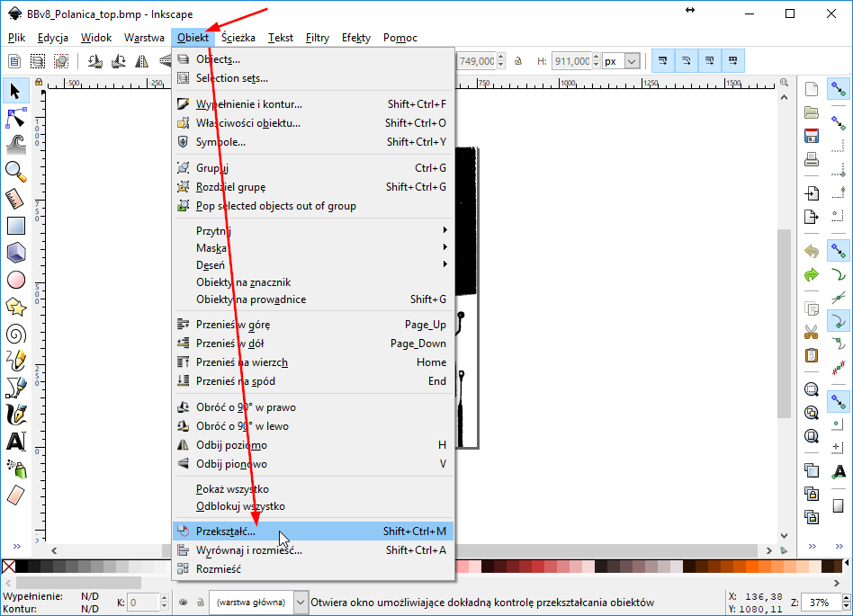Click the Save document floppy icon
Image resolution: width=853 pixels, height=616 pixels.
(x=811, y=136)
